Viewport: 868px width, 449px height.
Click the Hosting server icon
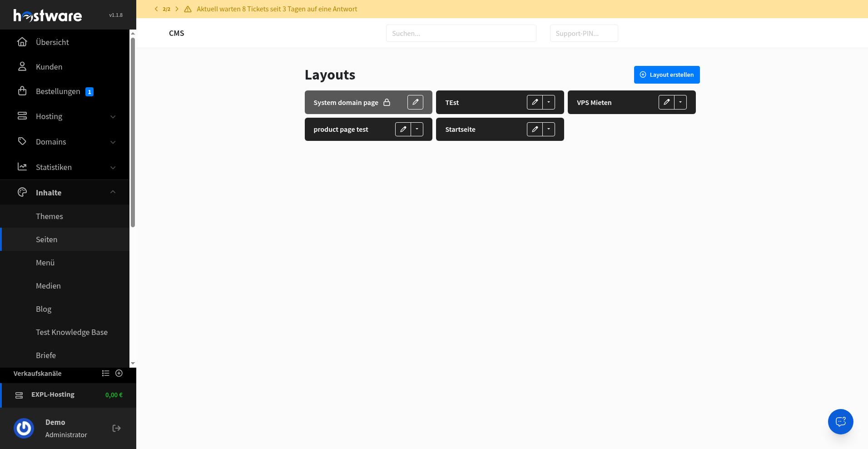pyautogui.click(x=22, y=116)
